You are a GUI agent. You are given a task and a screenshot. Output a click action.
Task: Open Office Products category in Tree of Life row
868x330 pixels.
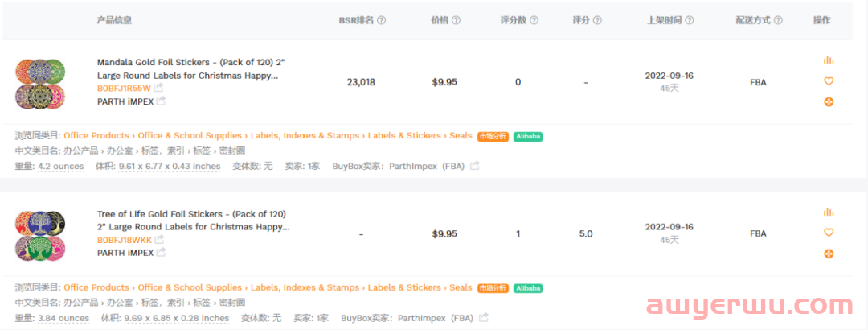[96, 288]
